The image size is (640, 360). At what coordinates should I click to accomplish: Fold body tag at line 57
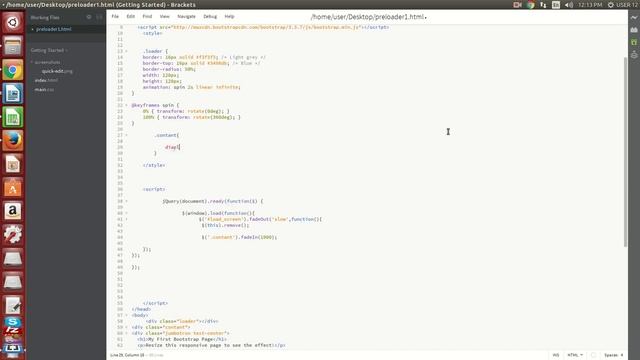tap(126, 315)
